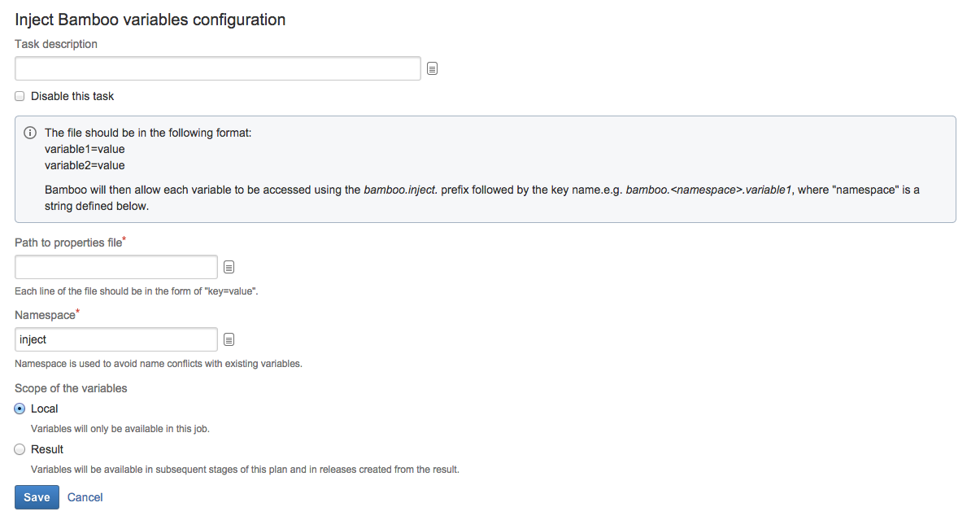The image size is (980, 529).
Task: Open variable picker beside Task description field
Action: coord(433,69)
